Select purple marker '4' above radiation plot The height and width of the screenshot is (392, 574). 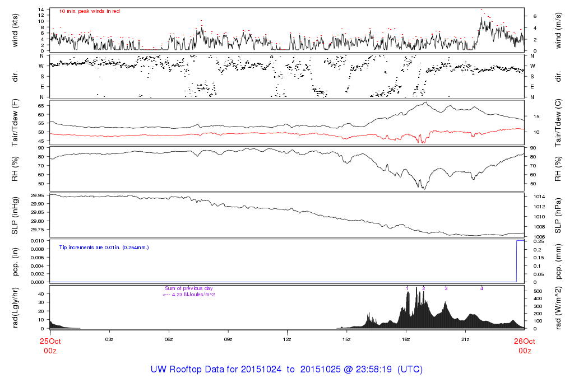click(482, 288)
